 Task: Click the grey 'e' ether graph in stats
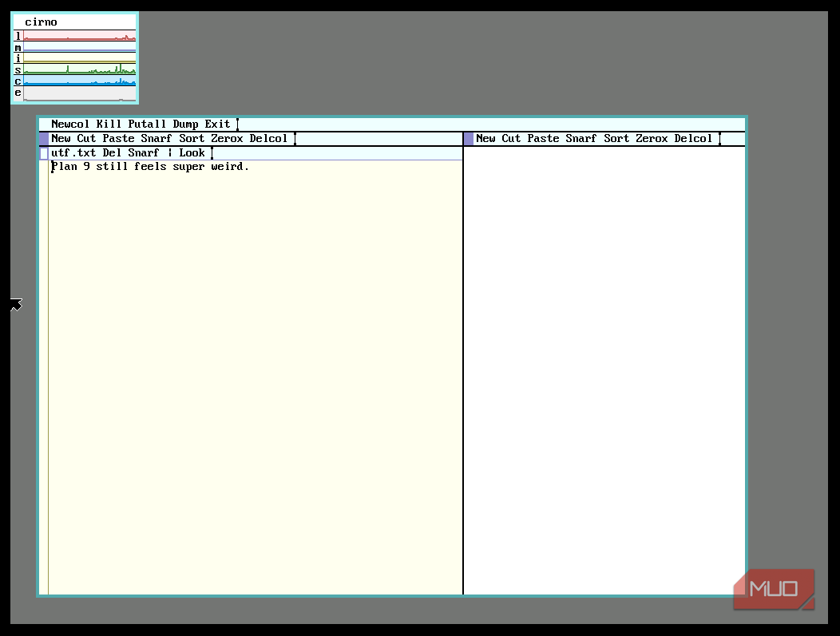click(80, 93)
